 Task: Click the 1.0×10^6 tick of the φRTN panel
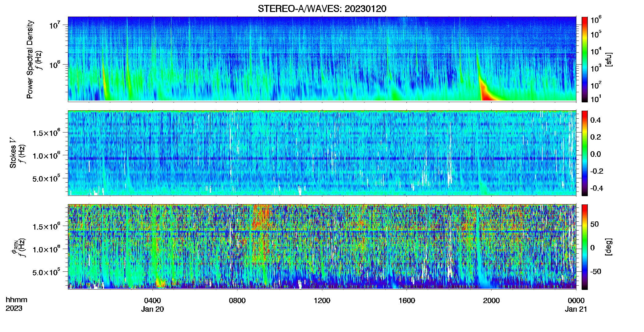click(46, 249)
